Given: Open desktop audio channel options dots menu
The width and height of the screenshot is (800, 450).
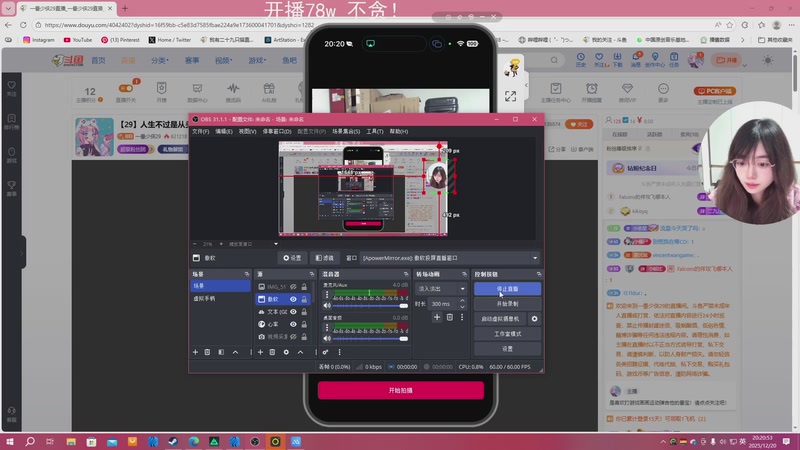Looking at the screenshot, I should [327, 328].
